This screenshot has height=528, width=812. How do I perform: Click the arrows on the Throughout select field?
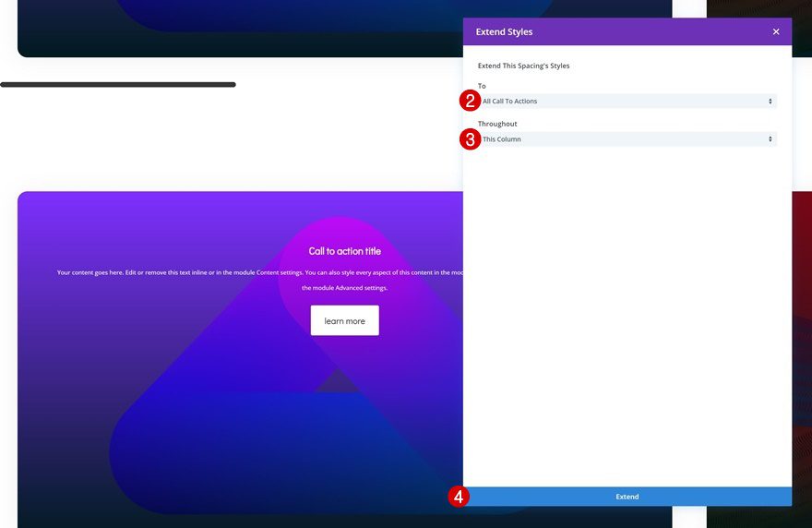click(x=770, y=138)
